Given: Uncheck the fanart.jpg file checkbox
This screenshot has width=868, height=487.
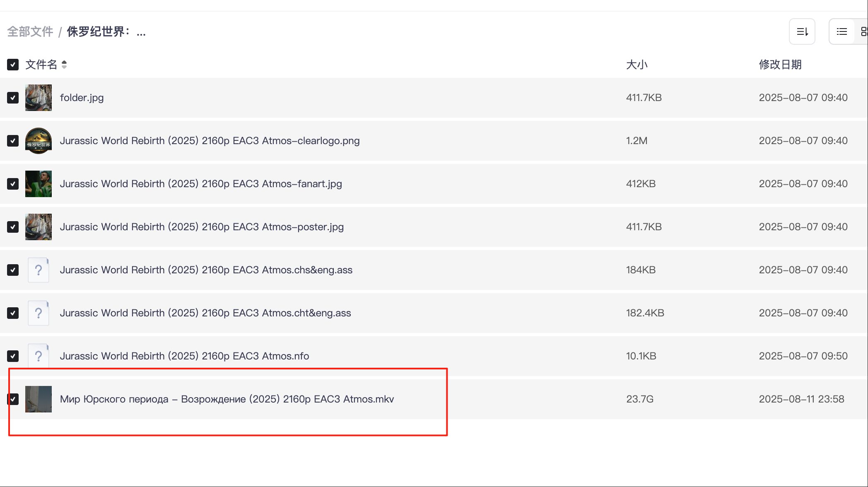Looking at the screenshot, I should pyautogui.click(x=13, y=184).
